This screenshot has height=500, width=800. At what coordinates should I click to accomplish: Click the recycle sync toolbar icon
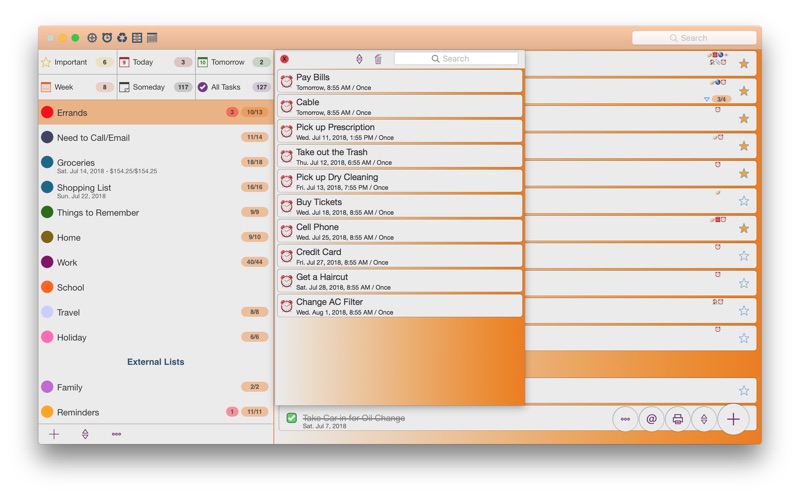click(122, 38)
